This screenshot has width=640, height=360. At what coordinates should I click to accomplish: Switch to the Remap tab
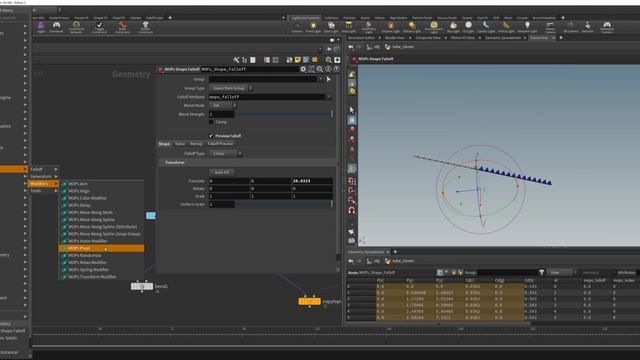196,144
